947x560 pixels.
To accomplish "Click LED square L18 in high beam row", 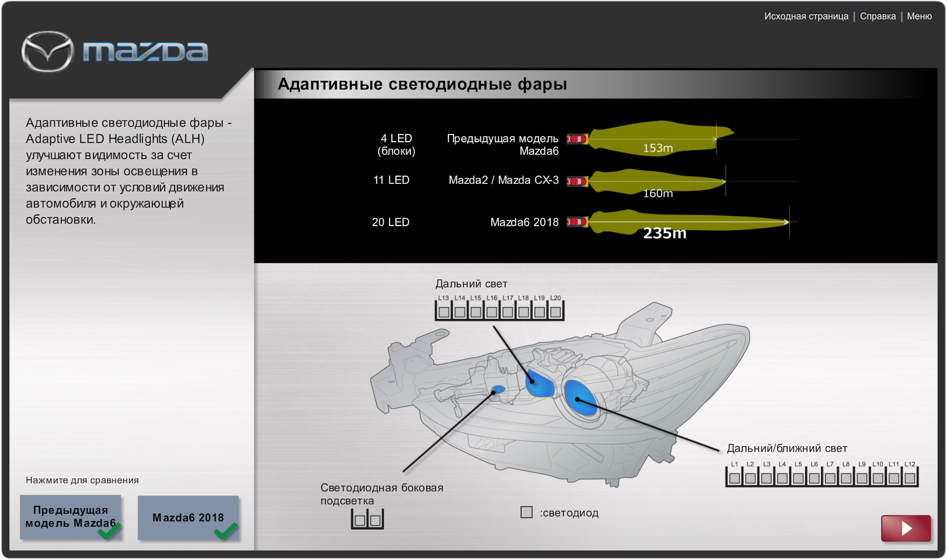I will point(524,312).
